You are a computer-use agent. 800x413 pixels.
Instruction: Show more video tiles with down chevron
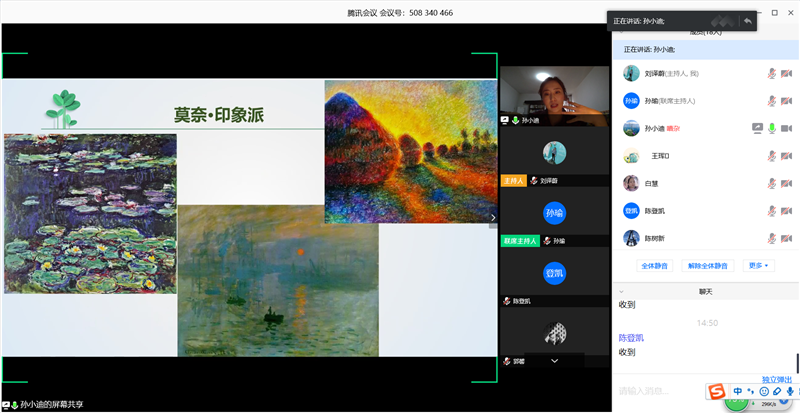point(555,361)
